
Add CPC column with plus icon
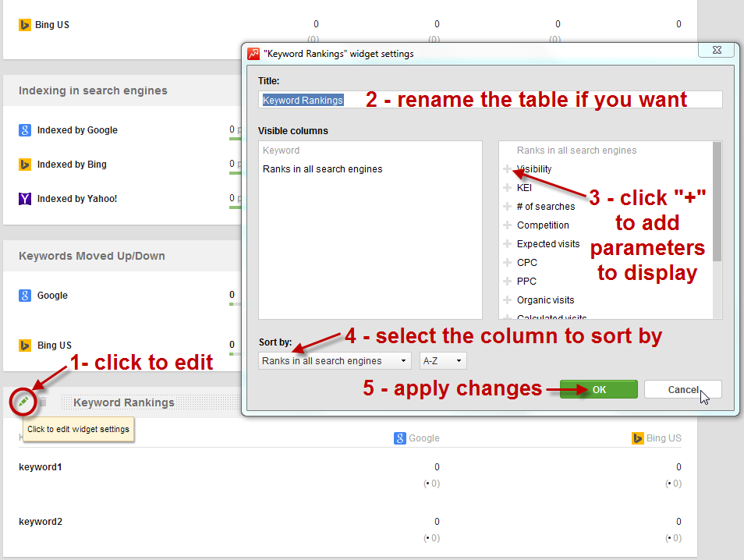pyautogui.click(x=507, y=262)
